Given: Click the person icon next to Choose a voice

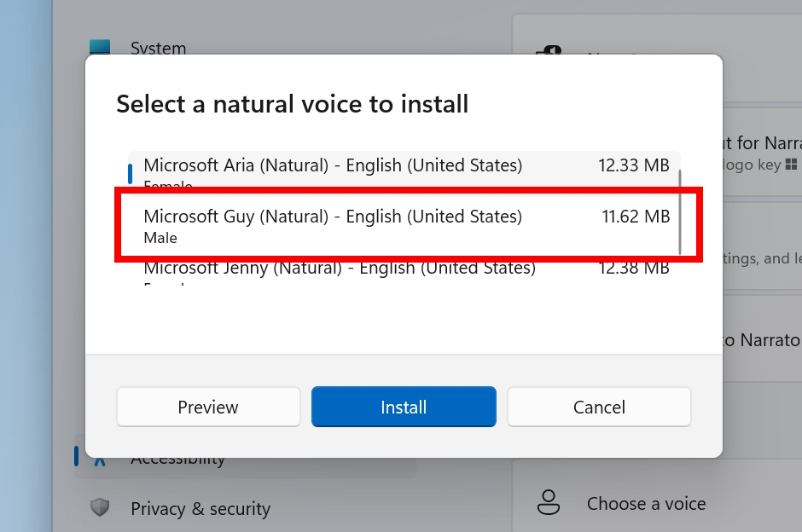Looking at the screenshot, I should click(x=547, y=503).
